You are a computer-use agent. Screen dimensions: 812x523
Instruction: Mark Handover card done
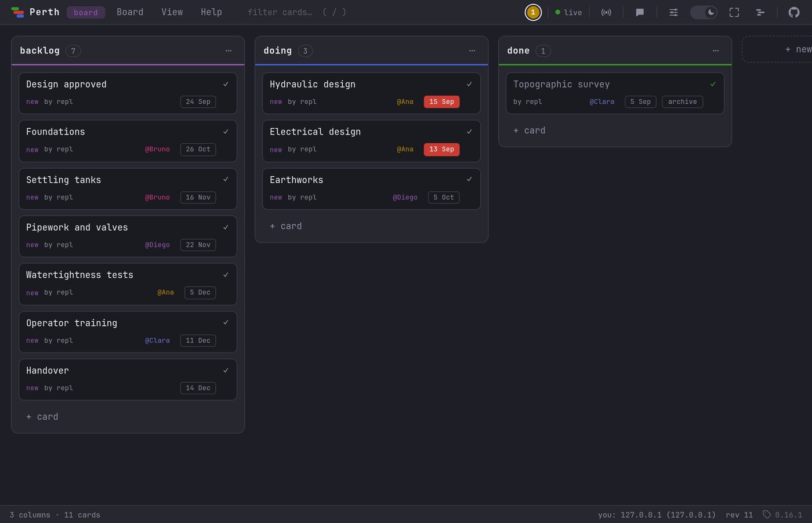pyautogui.click(x=226, y=371)
